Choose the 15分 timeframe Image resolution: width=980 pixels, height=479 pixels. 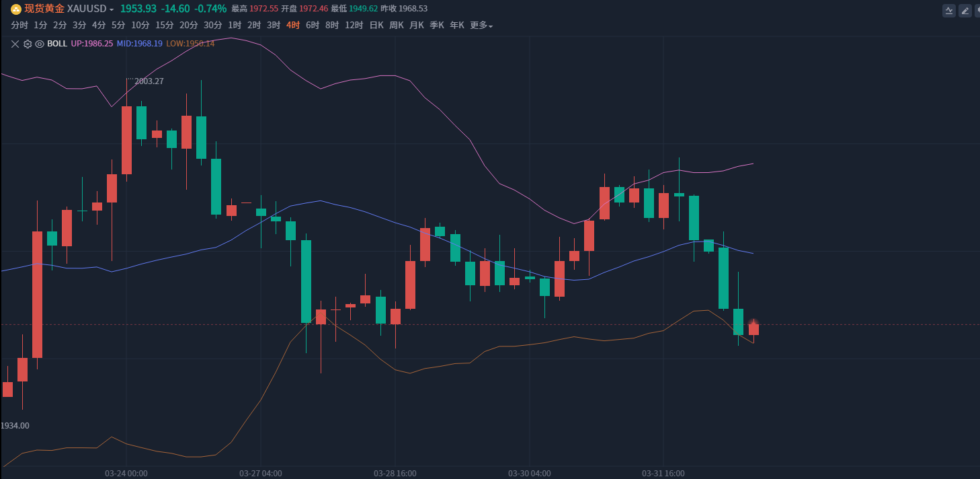(165, 26)
